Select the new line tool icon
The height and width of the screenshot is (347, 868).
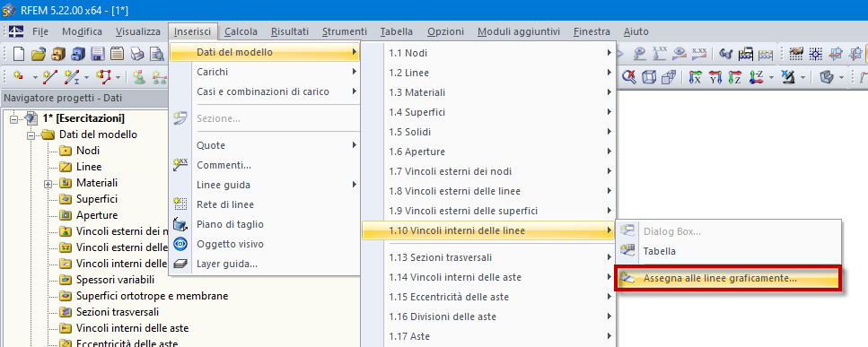pyautogui.click(x=51, y=77)
